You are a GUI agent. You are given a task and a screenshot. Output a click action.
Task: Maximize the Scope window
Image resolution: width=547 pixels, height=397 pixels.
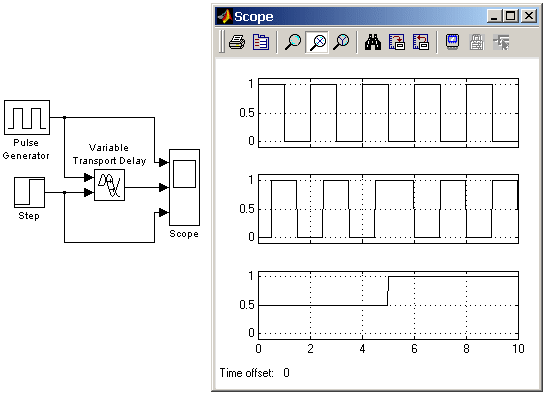pos(511,16)
